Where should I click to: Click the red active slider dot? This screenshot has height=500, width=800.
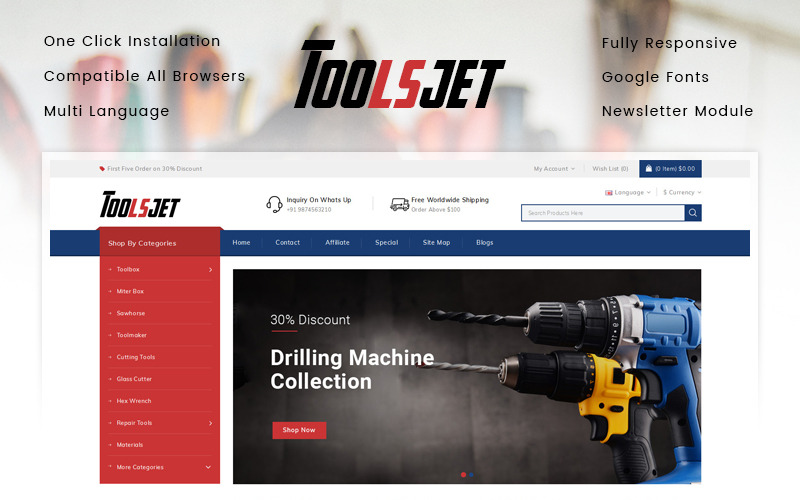tap(463, 475)
